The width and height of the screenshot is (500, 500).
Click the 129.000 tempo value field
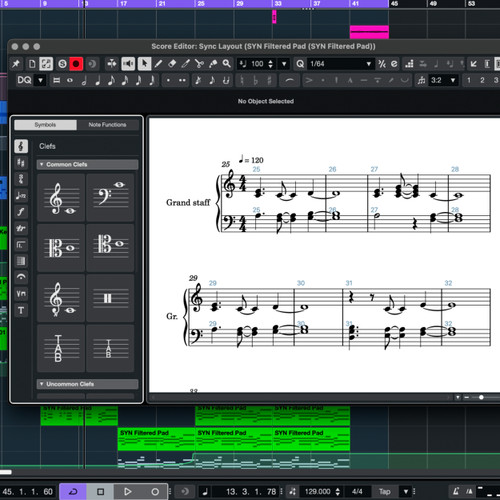317,492
